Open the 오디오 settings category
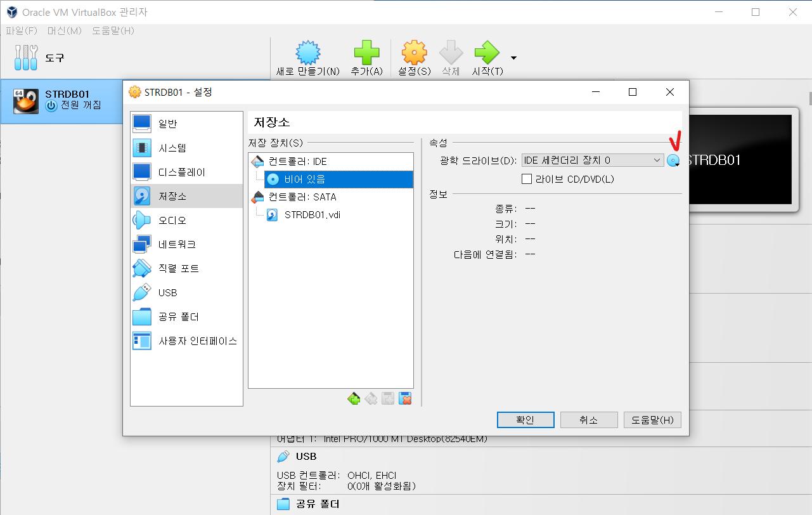 [186, 220]
